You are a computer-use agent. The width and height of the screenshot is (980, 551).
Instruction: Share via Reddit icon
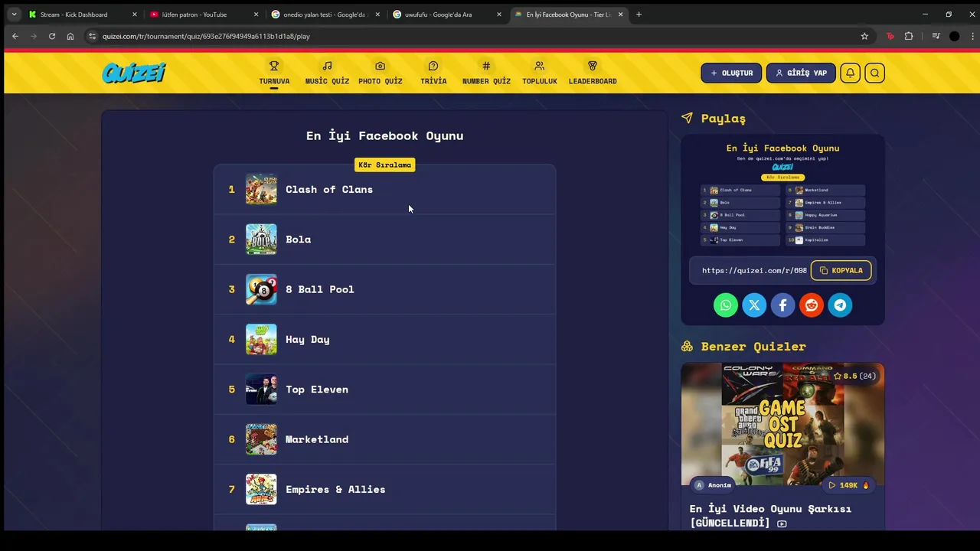click(812, 305)
